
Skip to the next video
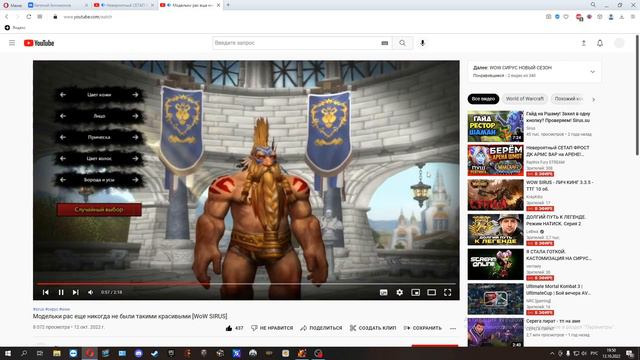(x=76, y=292)
